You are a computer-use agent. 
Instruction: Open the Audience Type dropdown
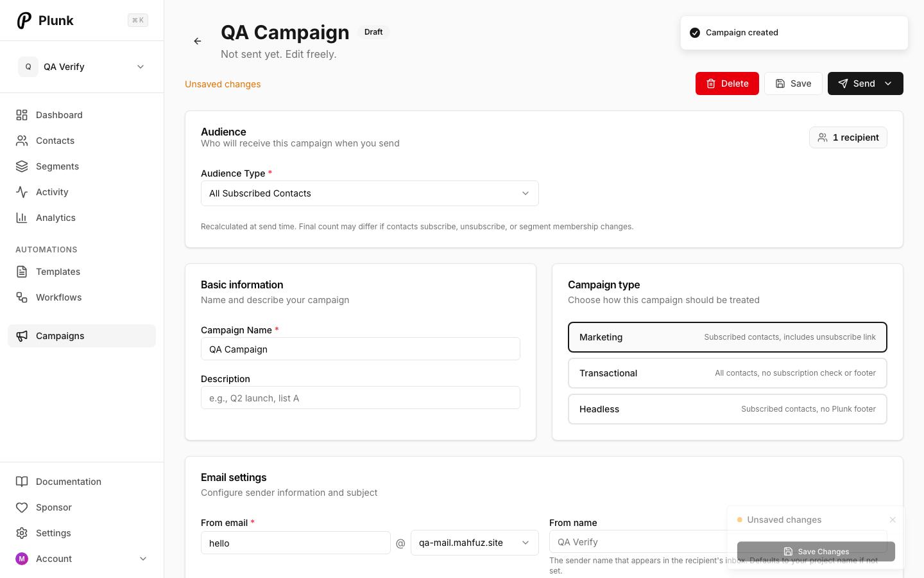370,193
